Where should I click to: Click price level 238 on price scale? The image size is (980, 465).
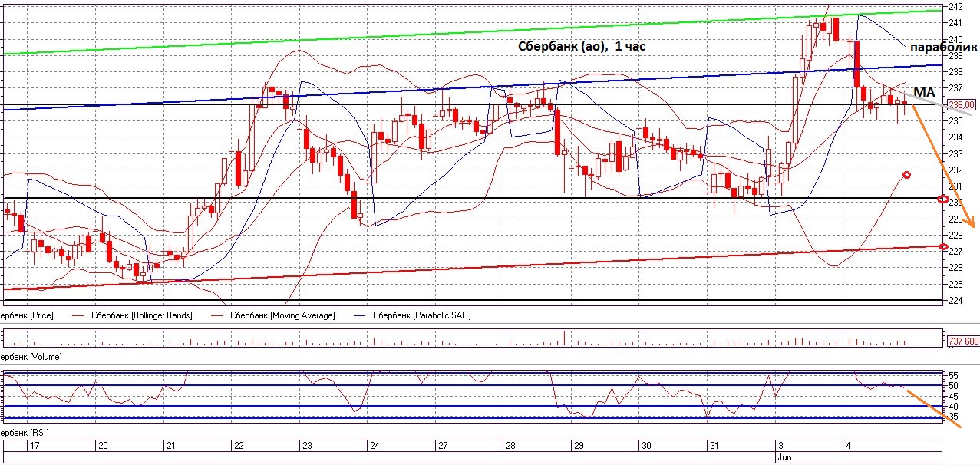(x=956, y=72)
